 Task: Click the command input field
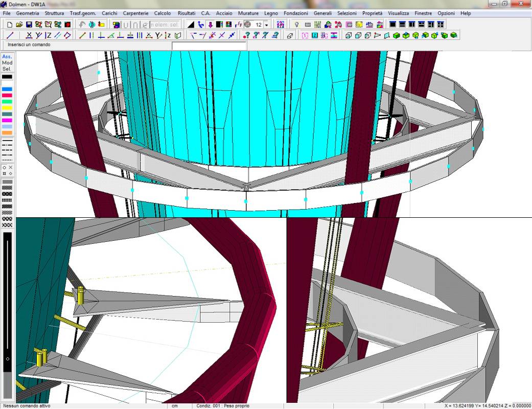pyautogui.click(x=209, y=46)
